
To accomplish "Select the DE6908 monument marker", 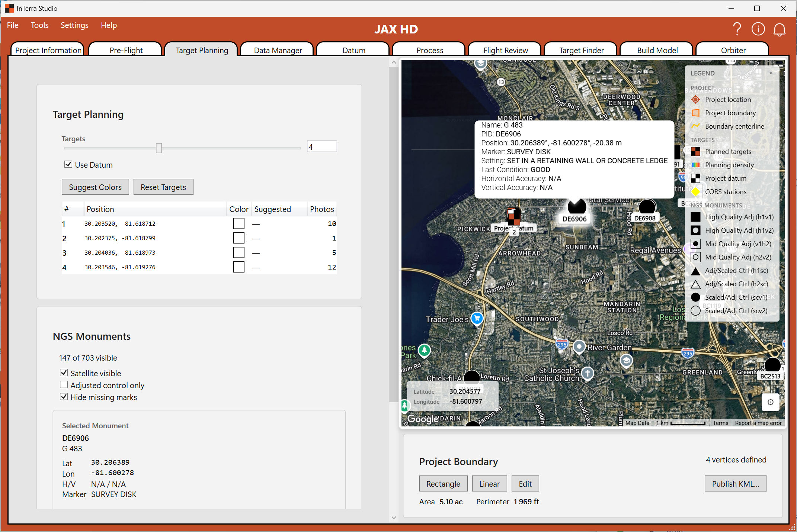I will click(x=647, y=207).
